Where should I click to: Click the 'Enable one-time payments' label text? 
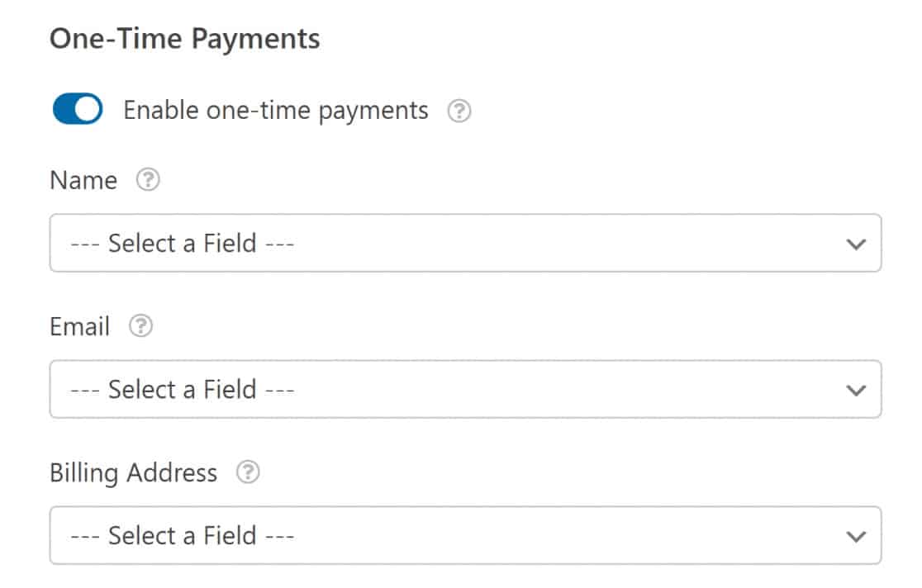276,110
